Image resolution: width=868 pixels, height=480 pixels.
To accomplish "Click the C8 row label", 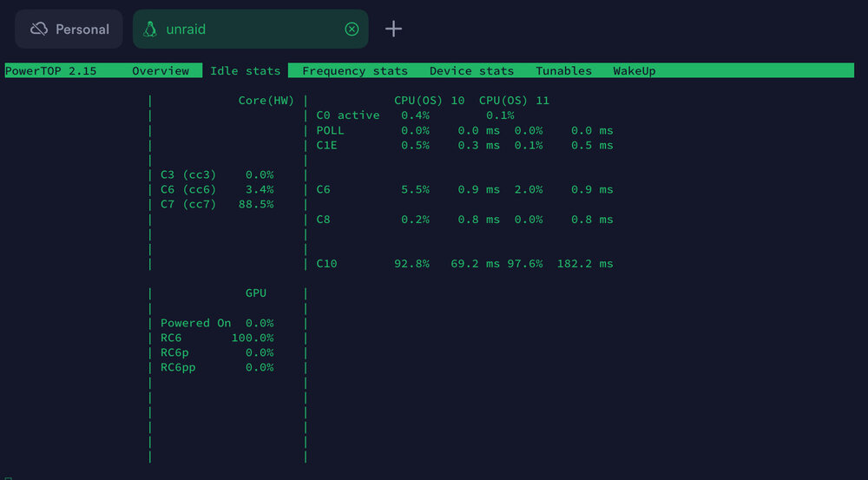I will (x=323, y=220).
